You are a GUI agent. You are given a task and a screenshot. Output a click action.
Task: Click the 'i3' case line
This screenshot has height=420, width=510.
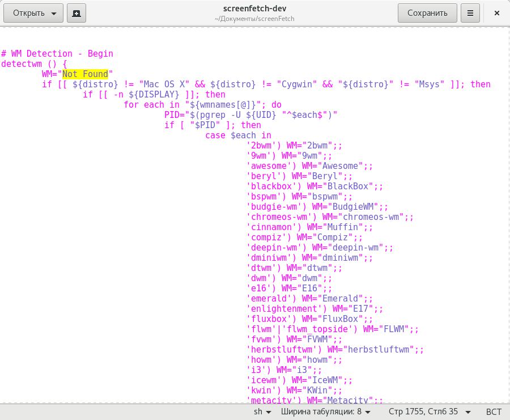[284, 370]
